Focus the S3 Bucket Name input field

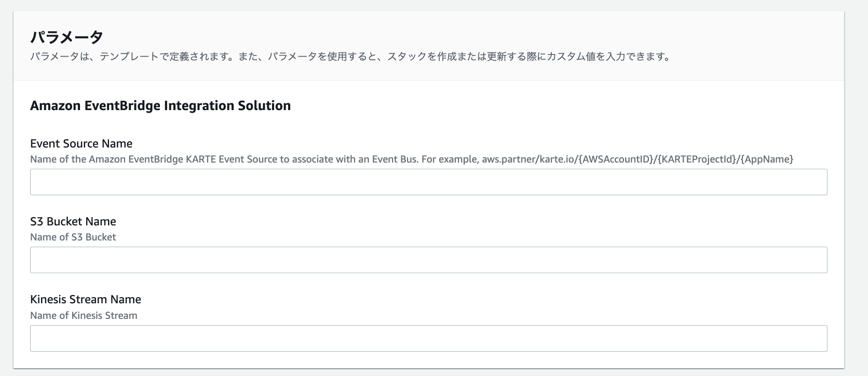tap(428, 260)
